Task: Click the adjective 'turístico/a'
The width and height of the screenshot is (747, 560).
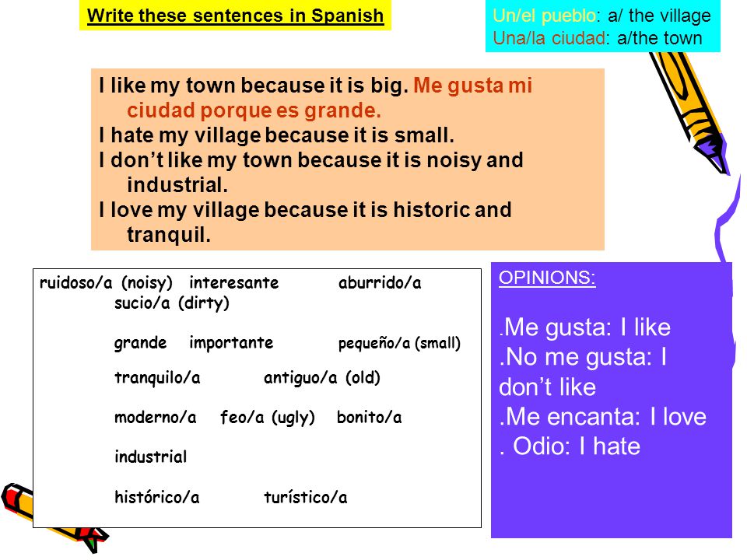Action: pyautogui.click(x=305, y=497)
